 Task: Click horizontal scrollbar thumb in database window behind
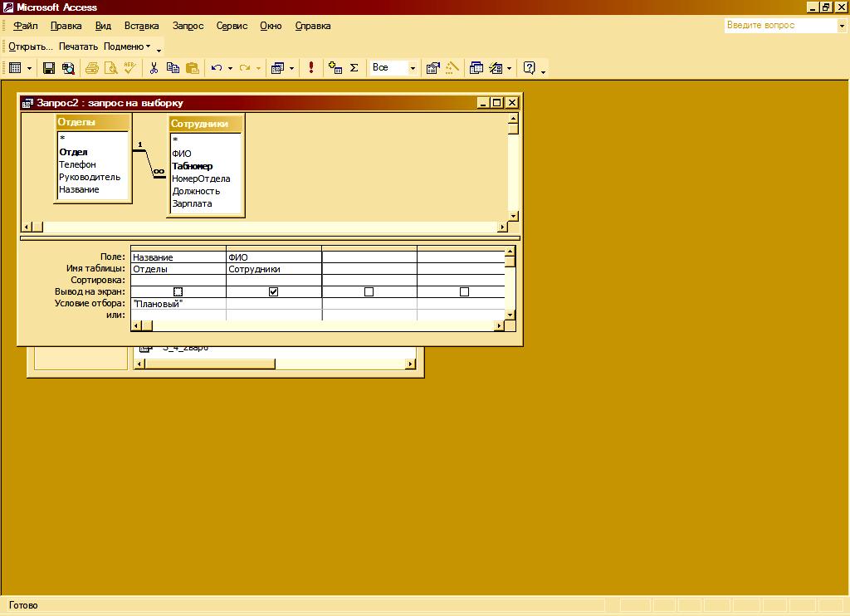coord(210,364)
